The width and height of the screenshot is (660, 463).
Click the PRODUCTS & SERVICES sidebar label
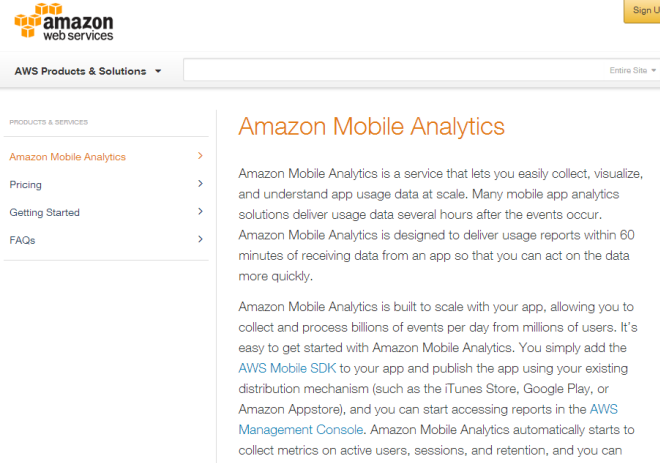[x=49, y=122]
